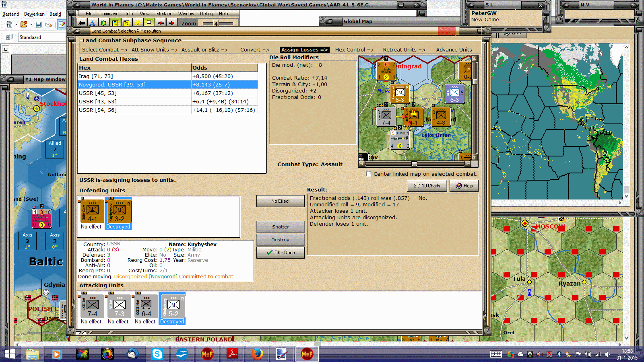Viewport: 644px width, 362px height.
Task: Click the combat map horizontal scrollbar thumb
Action: pos(414,164)
